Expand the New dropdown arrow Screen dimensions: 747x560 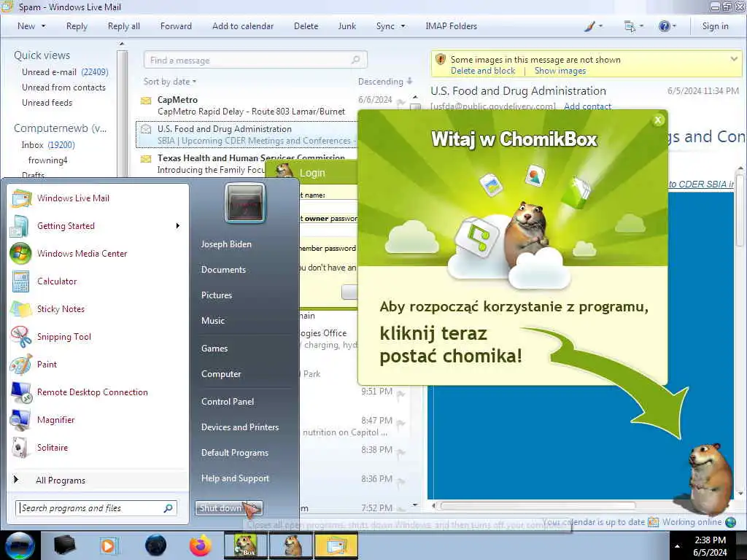point(43,26)
